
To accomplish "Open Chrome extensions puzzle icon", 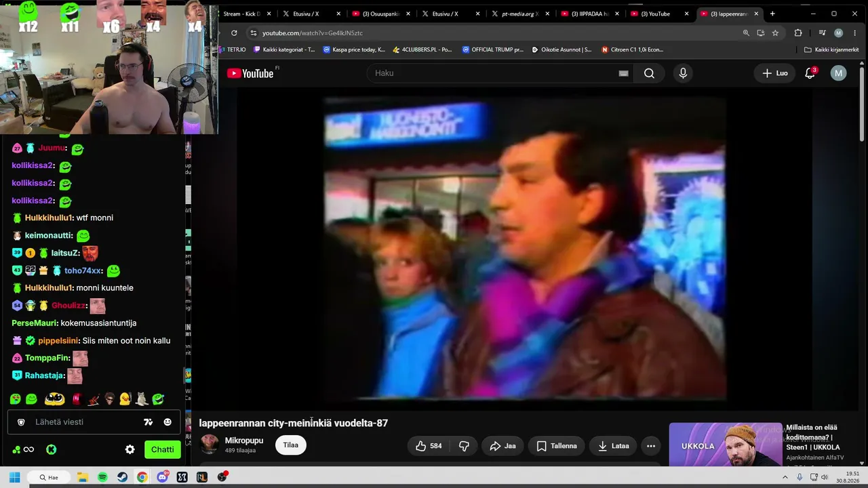I will [x=798, y=33].
